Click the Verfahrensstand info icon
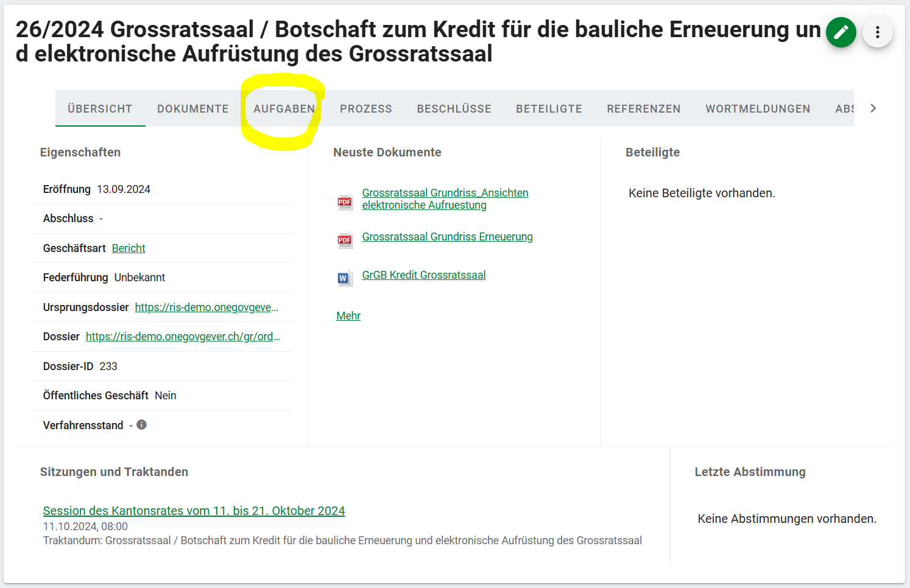Viewport: 910px width, 588px height. 141,425
